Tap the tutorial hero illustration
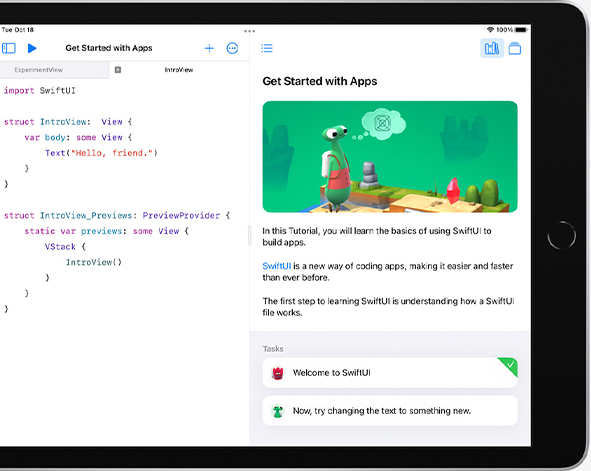 [x=390, y=157]
